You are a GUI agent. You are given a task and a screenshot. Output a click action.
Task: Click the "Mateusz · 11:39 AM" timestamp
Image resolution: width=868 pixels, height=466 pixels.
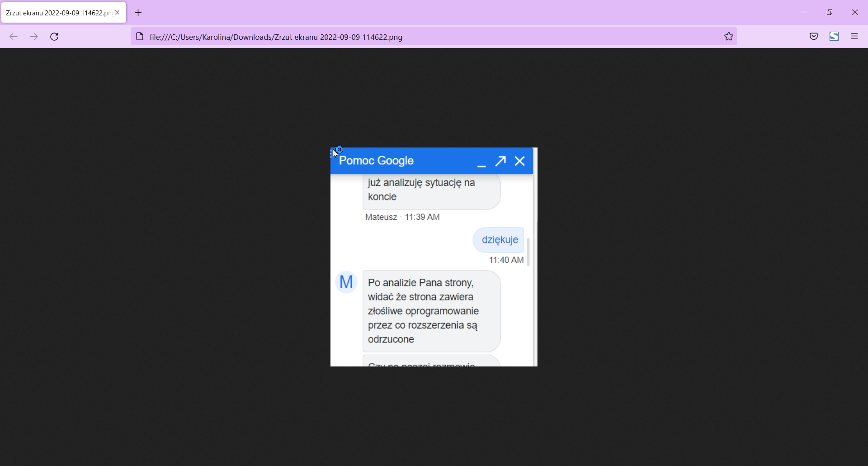[402, 217]
